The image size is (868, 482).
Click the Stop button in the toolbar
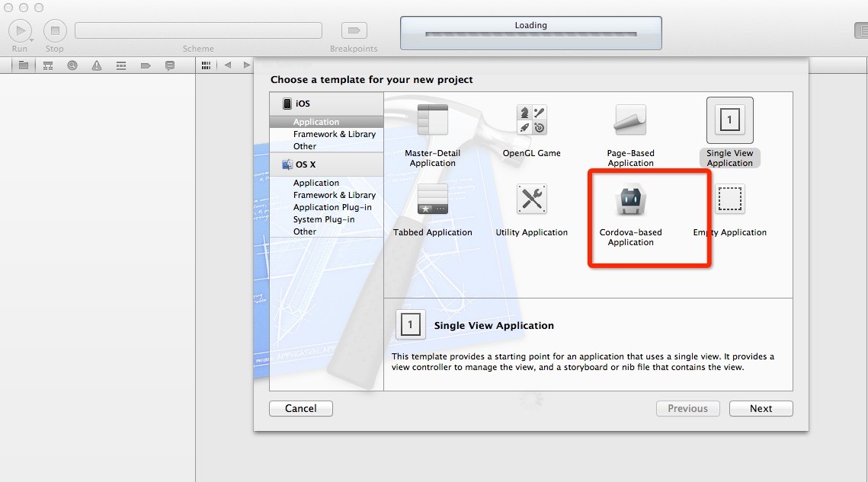pyautogui.click(x=55, y=30)
